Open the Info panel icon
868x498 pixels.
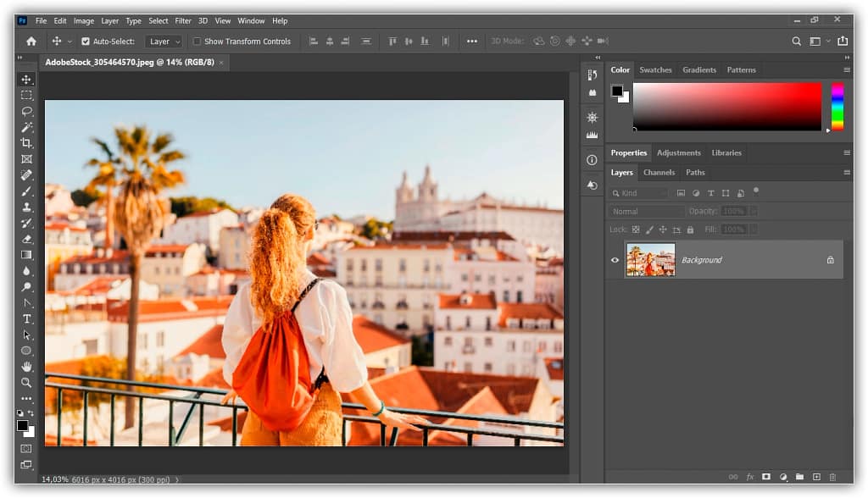592,160
